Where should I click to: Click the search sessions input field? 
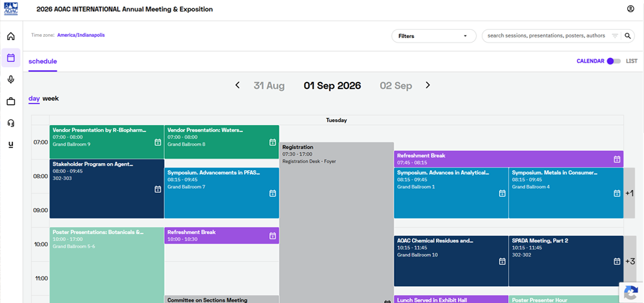[546, 35]
